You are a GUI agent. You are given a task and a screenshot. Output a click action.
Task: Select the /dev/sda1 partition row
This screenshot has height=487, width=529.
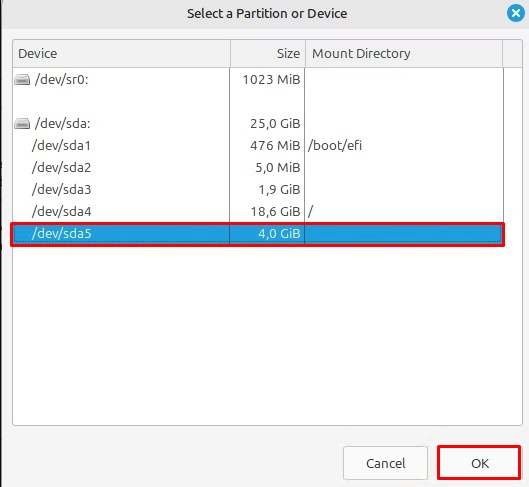point(258,145)
